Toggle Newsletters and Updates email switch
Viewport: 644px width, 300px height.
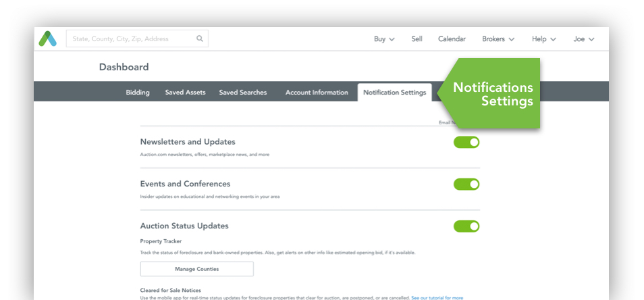[466, 142]
